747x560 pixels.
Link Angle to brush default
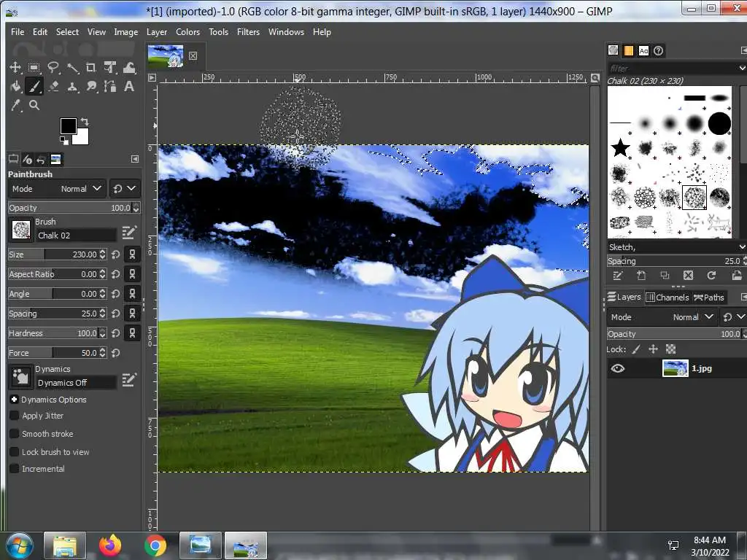point(133,294)
